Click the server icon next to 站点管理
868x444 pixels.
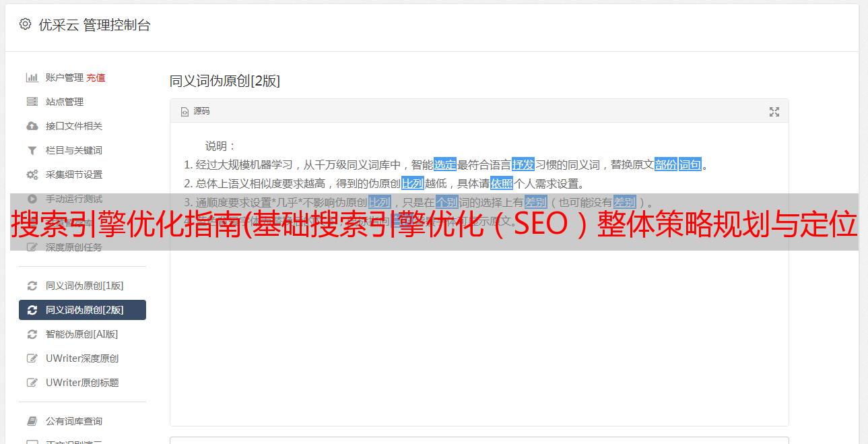pyautogui.click(x=32, y=102)
